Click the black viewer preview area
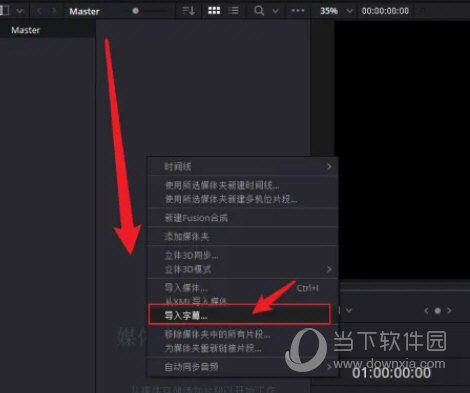Image resolution: width=470 pixels, height=393 pixels. click(x=402, y=150)
